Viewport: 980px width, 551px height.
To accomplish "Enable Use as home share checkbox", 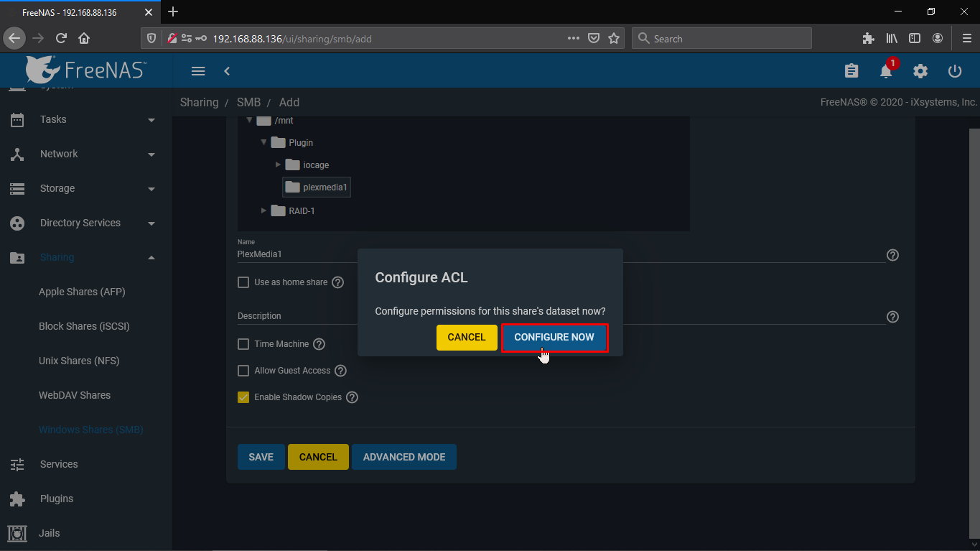I will pyautogui.click(x=243, y=282).
